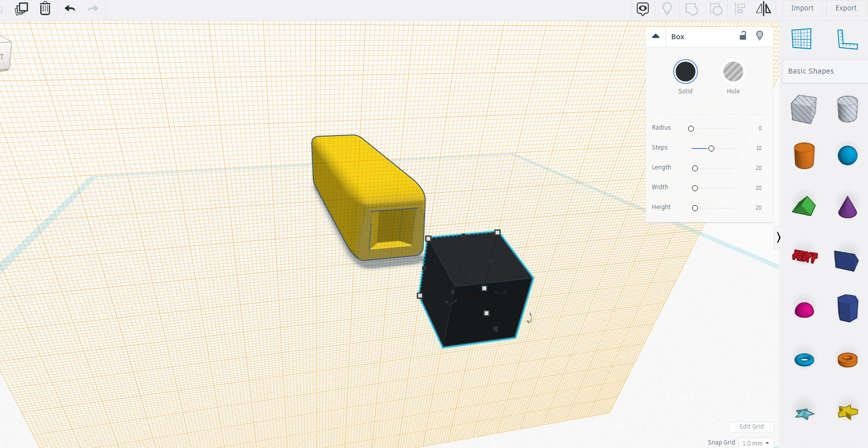Click the view cube in corner
This screenshot has width=868, height=448.
tap(4, 54)
